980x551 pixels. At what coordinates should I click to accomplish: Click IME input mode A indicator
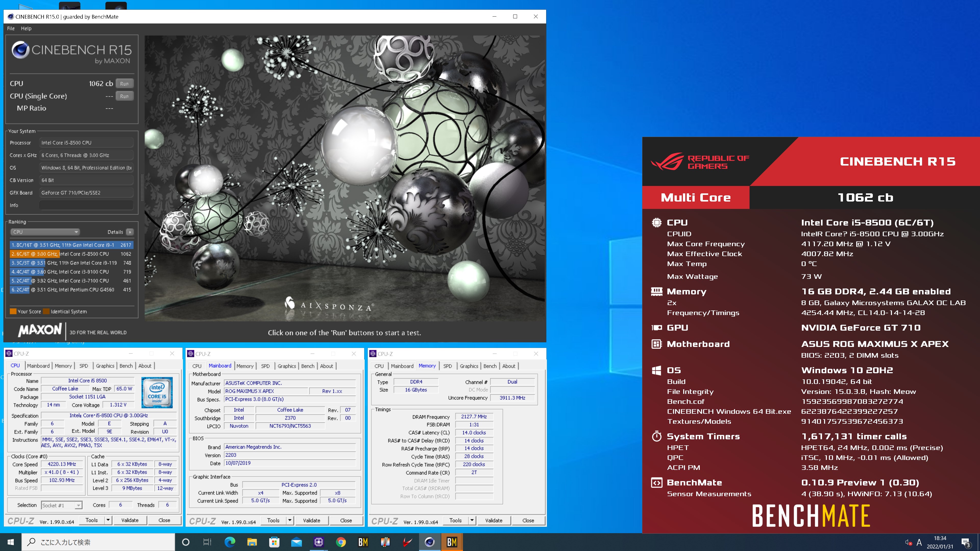[x=919, y=542]
